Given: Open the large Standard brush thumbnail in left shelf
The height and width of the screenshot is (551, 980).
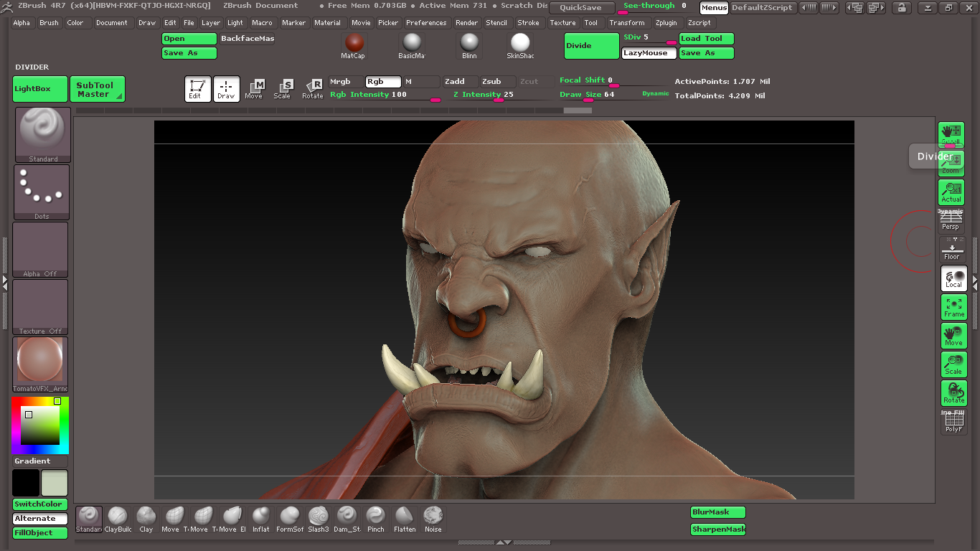Looking at the screenshot, I should click(43, 135).
